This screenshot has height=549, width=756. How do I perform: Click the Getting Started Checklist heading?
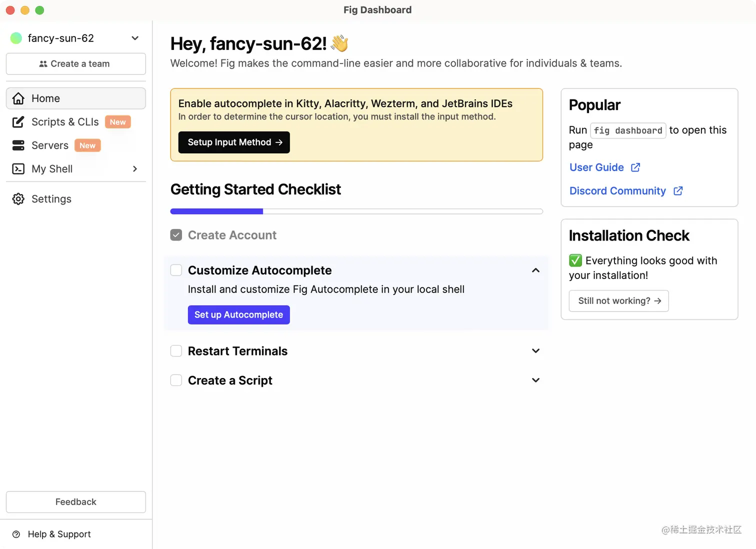(x=255, y=189)
